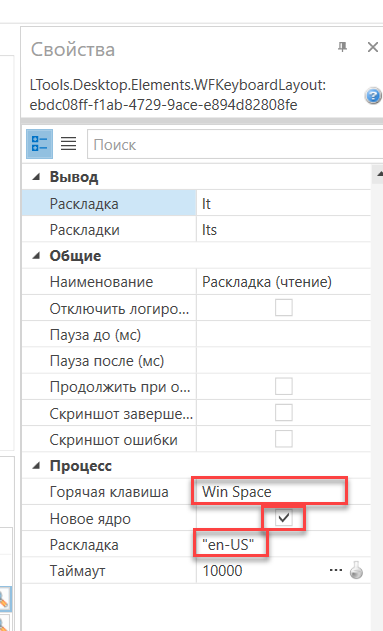Enable Продолжить при ошибке checkbox
This screenshot has height=631, width=383.
[x=284, y=387]
